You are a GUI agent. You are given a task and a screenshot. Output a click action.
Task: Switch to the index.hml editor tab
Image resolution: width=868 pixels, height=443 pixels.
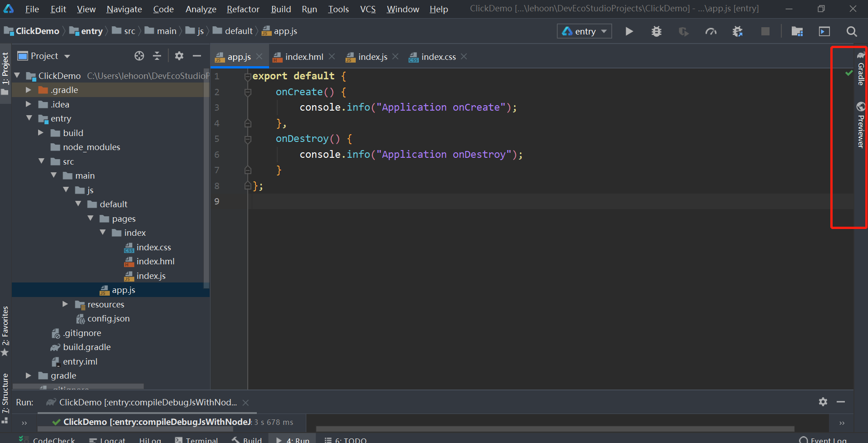(x=304, y=57)
